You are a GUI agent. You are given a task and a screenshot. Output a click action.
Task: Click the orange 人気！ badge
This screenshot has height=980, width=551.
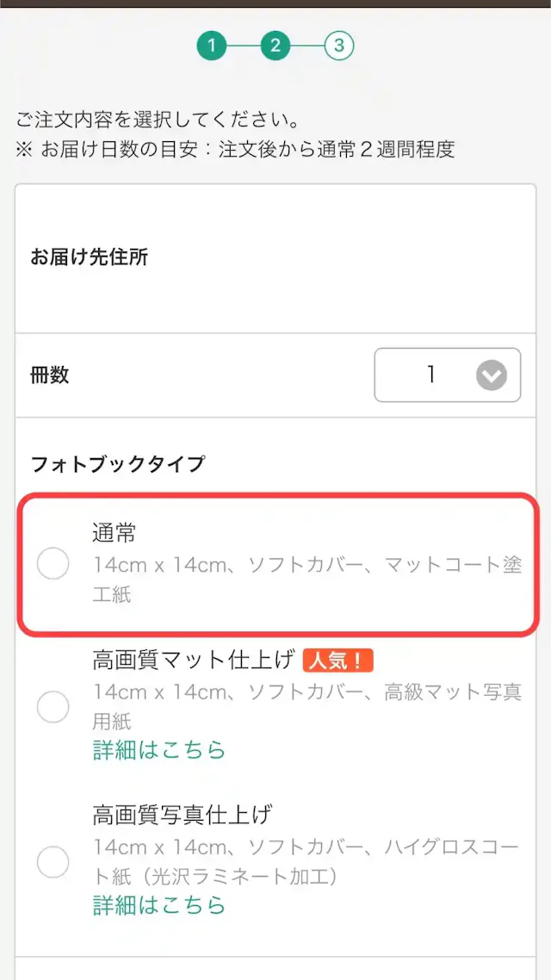(x=337, y=661)
